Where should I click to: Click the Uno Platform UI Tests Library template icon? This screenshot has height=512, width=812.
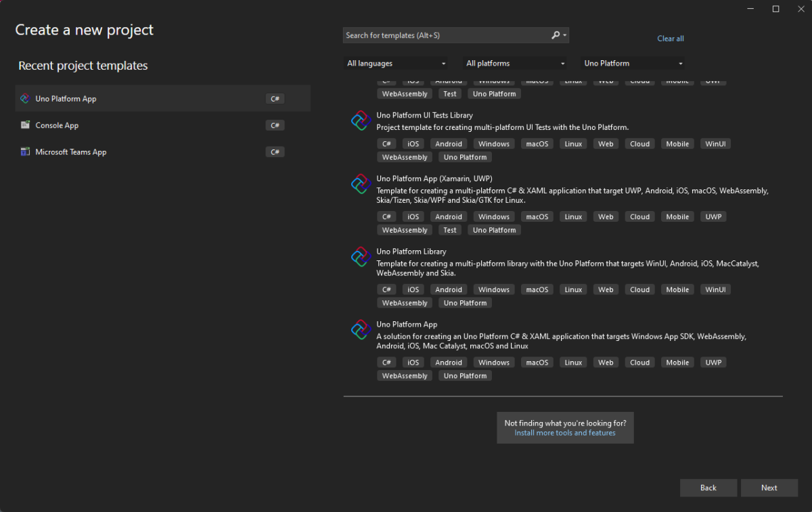point(360,120)
